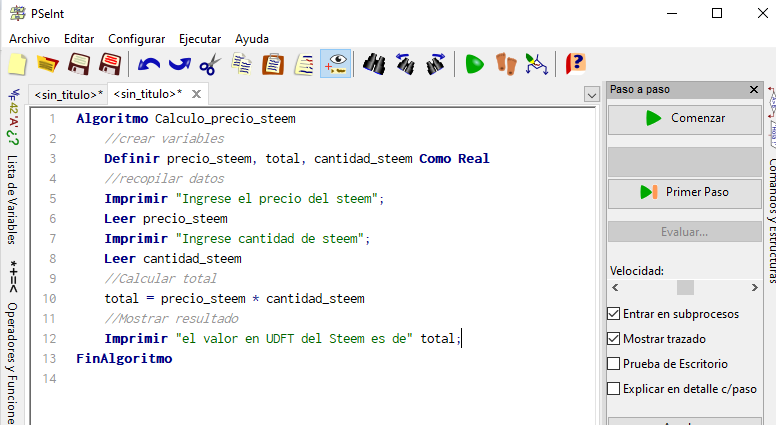
Task: Open the Ejecutar menu
Action: click(200, 39)
